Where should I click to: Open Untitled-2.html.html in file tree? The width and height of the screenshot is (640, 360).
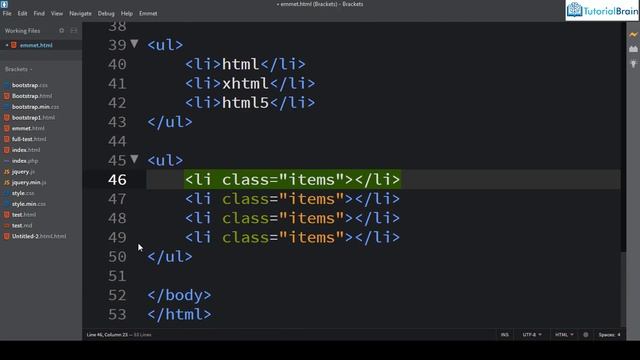point(39,236)
